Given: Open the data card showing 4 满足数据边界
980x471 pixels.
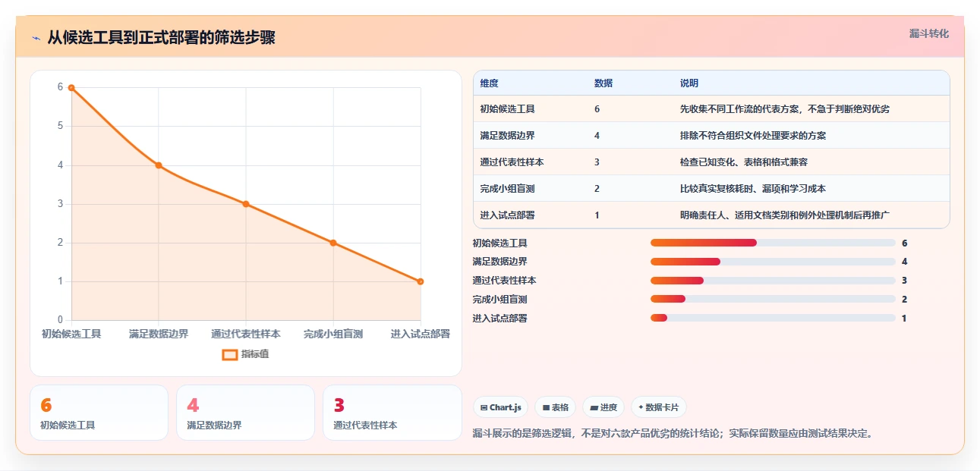Looking at the screenshot, I should [245, 413].
